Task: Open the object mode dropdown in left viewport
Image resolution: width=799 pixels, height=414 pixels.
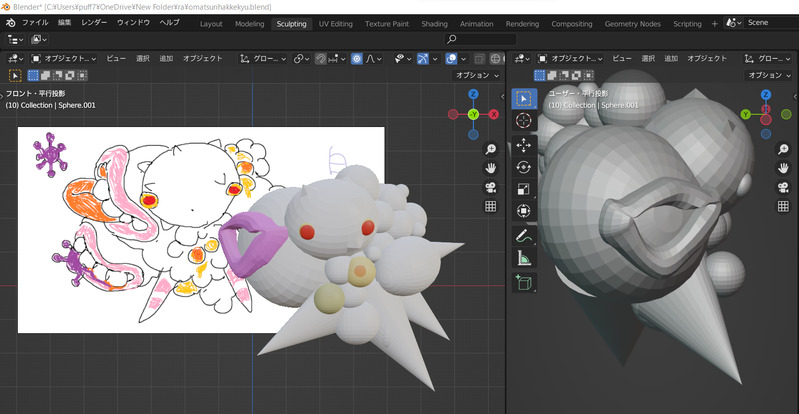Action: tap(65, 59)
